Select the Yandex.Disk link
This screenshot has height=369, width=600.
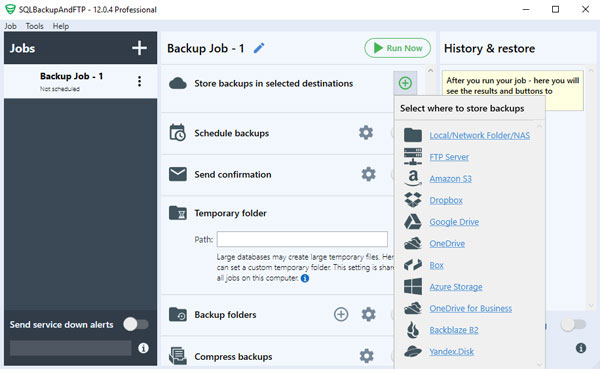tap(452, 352)
